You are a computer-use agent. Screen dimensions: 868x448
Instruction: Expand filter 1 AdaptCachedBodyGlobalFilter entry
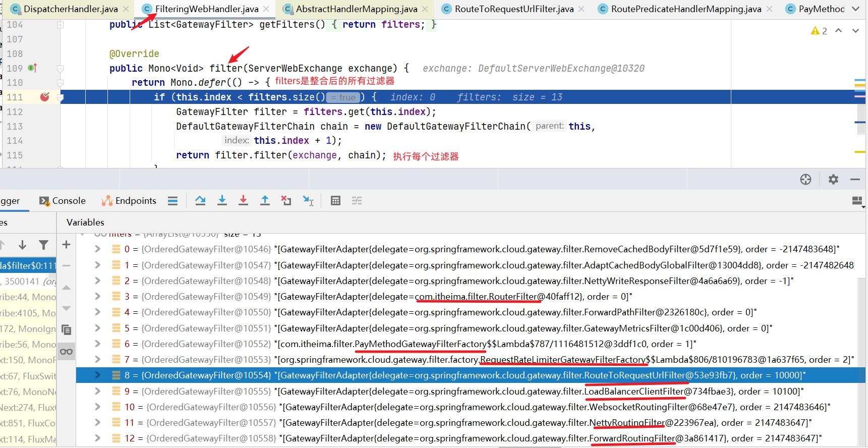98,265
